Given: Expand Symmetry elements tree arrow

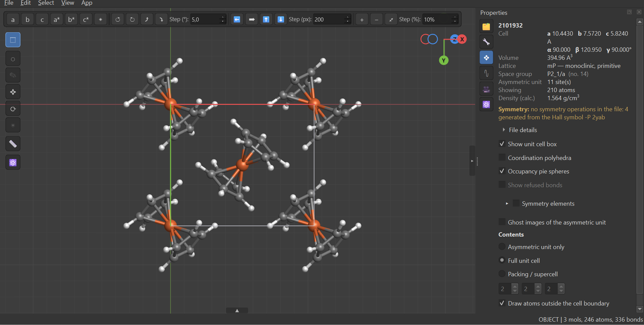Looking at the screenshot, I should click(x=507, y=204).
